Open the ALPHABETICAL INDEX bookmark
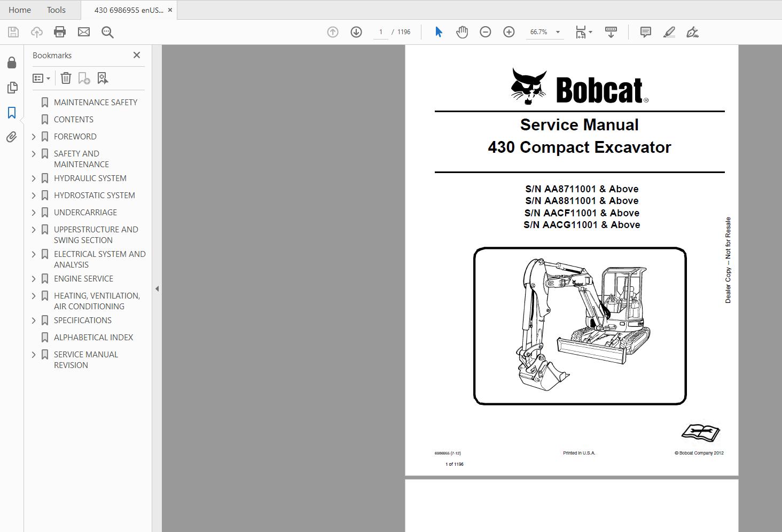Viewport: 782px width, 532px height. click(93, 337)
